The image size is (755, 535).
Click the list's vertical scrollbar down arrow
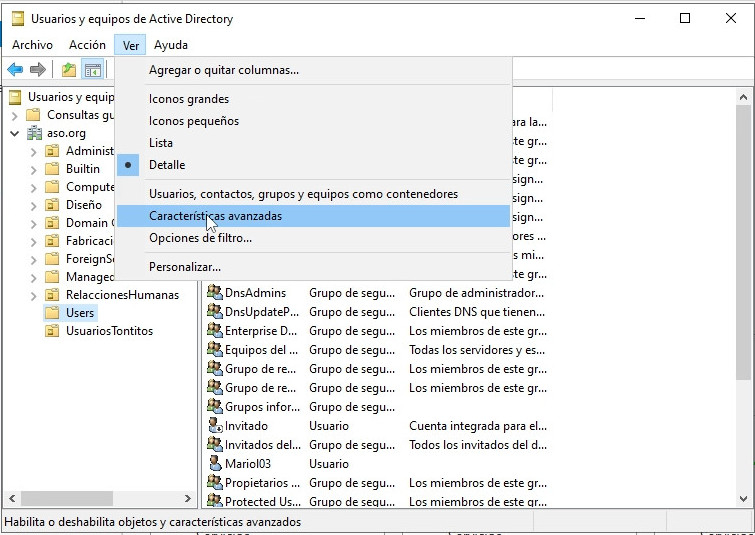[743, 497]
